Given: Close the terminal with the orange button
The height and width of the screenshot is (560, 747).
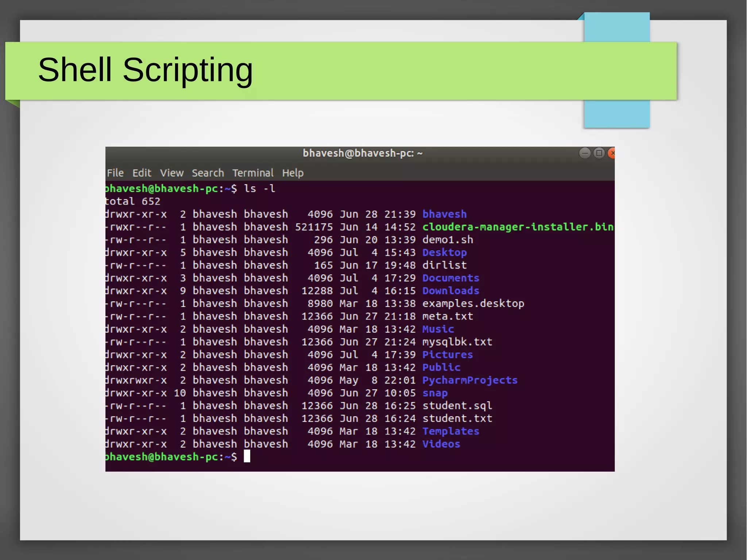Looking at the screenshot, I should [612, 153].
